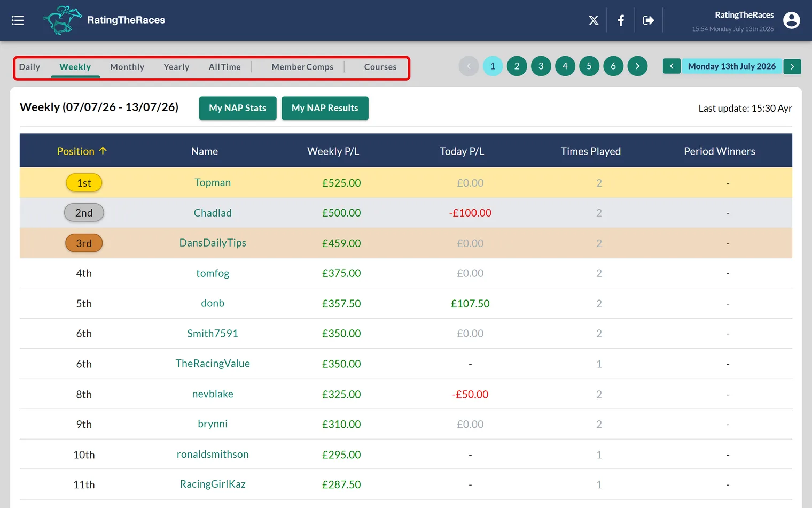
Task: Open brynni's profile link
Action: click(x=213, y=424)
